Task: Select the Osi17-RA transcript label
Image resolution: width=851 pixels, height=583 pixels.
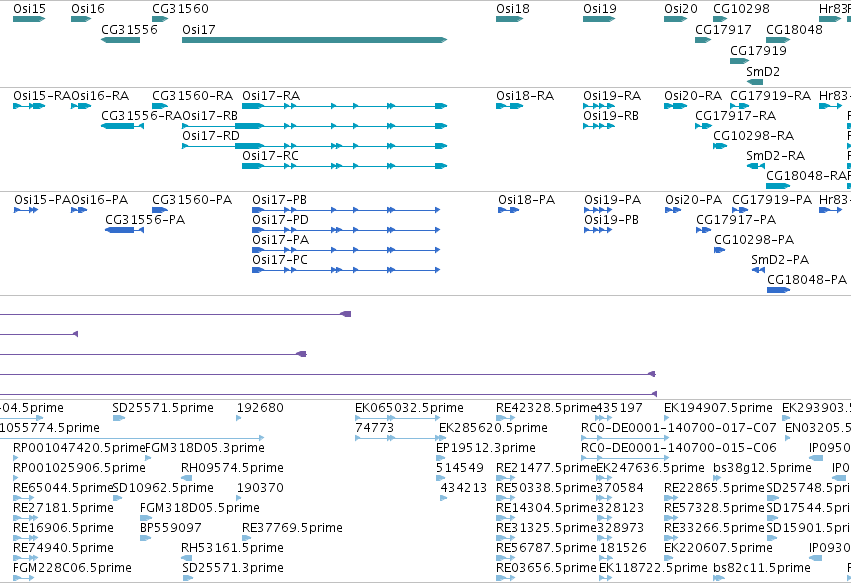Action: pos(271,96)
